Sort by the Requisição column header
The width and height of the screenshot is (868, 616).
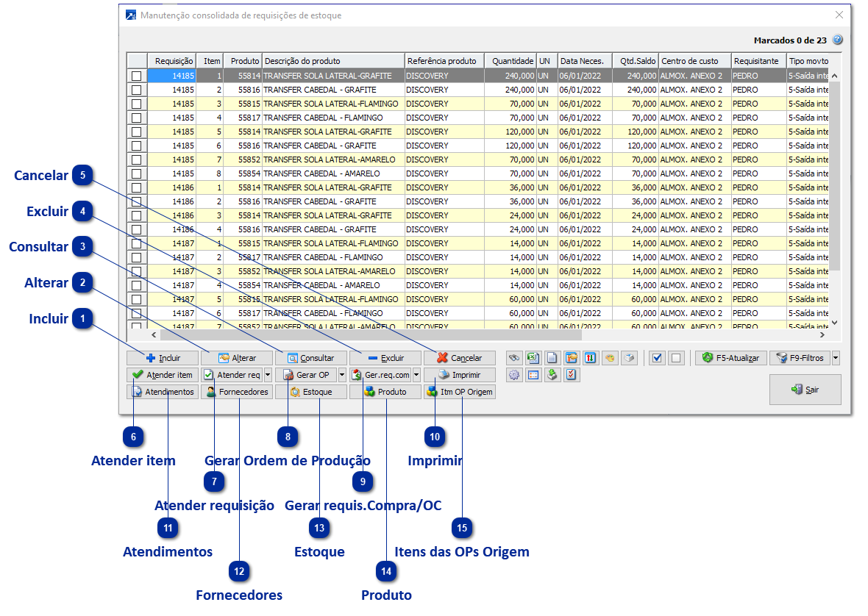tap(174, 61)
